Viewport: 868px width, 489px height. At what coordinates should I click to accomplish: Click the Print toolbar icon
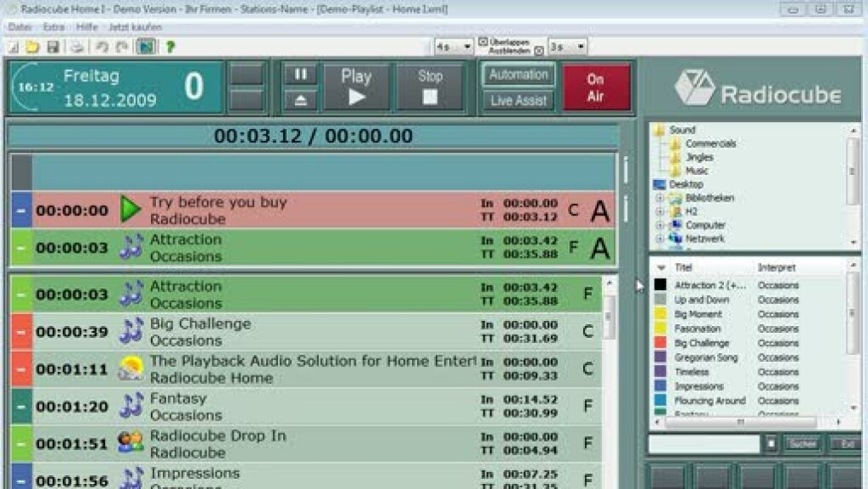pos(77,47)
